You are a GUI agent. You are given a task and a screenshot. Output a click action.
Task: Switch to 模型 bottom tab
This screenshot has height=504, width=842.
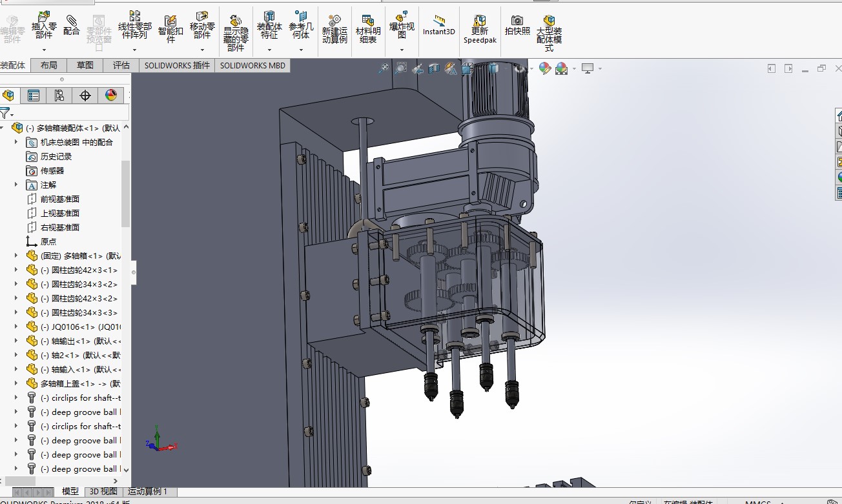[x=70, y=492]
